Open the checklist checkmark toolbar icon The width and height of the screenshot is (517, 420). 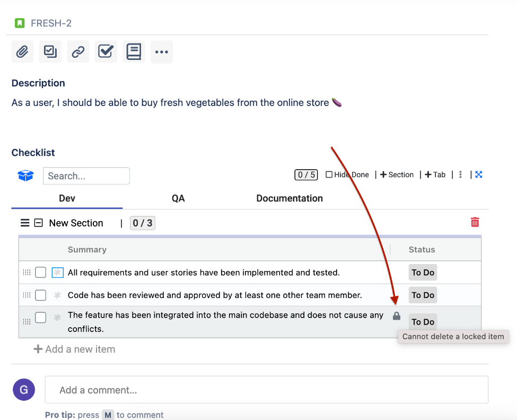(x=106, y=52)
